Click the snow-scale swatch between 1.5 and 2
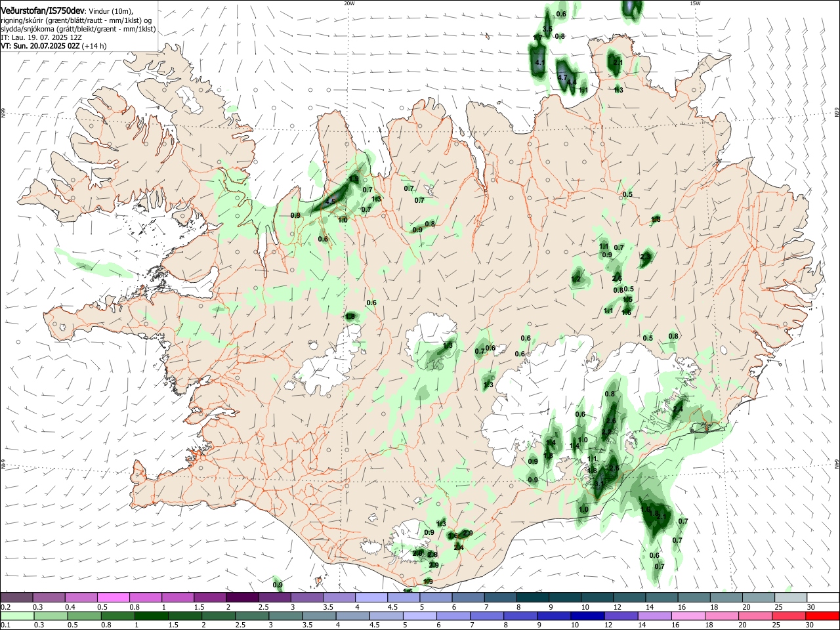840x630 pixels. coord(211,597)
